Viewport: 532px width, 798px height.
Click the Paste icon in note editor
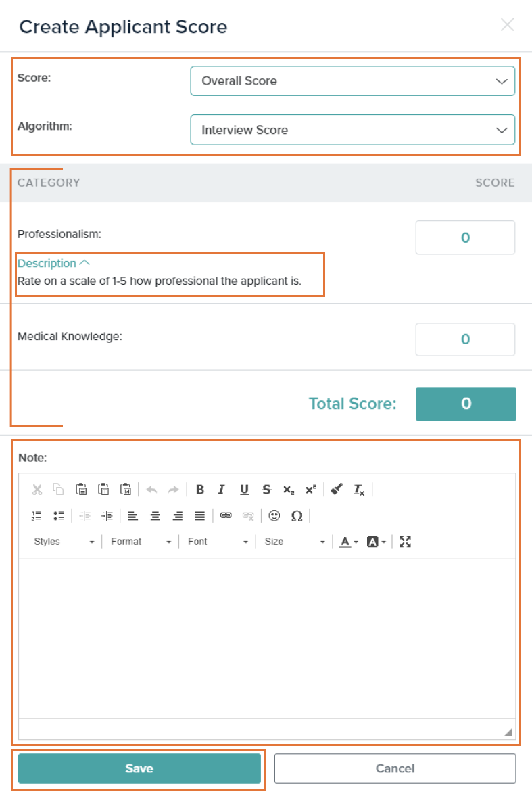pyautogui.click(x=81, y=490)
